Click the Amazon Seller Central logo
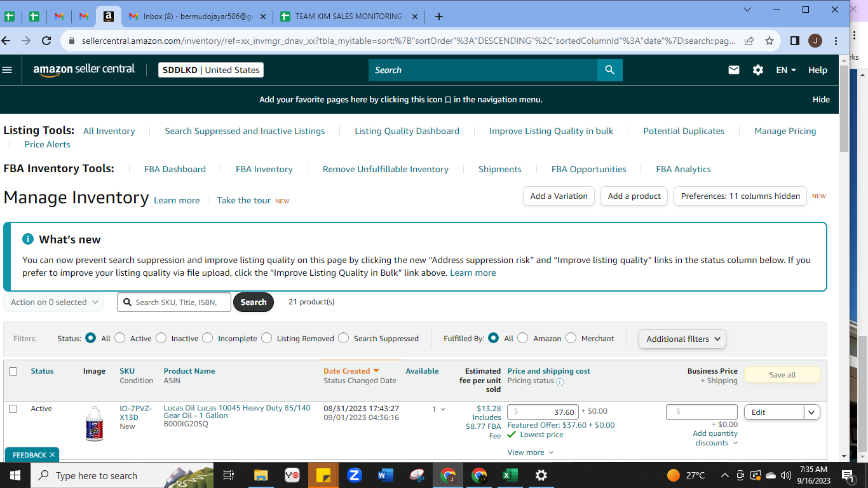 [x=84, y=70]
